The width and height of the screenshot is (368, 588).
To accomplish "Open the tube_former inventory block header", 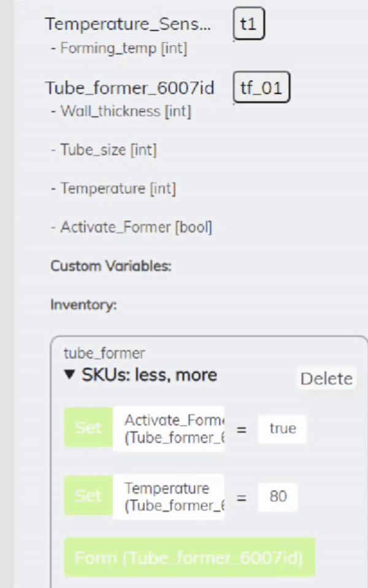I will 103,353.
